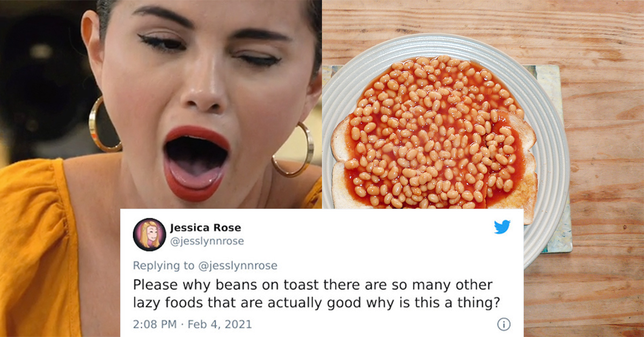Click the display name Jessica Rose

point(206,228)
